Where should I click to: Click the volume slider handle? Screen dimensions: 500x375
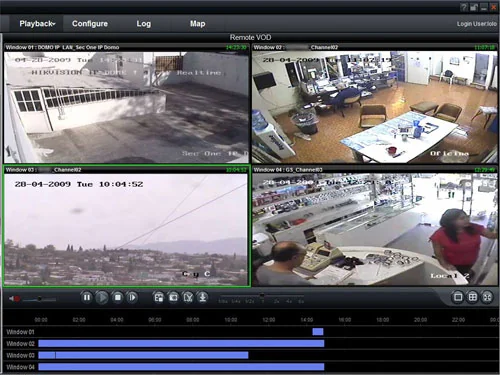click(40, 299)
